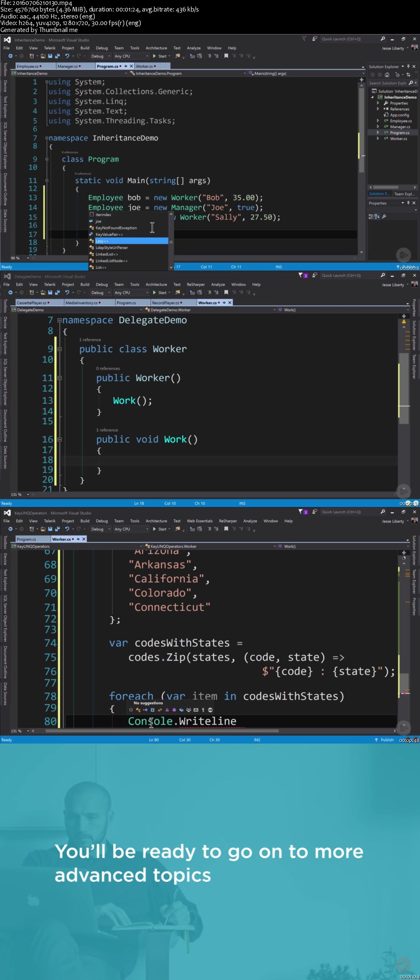Click Quick Launch search icon in KeyLINQOperators window

(x=383, y=512)
